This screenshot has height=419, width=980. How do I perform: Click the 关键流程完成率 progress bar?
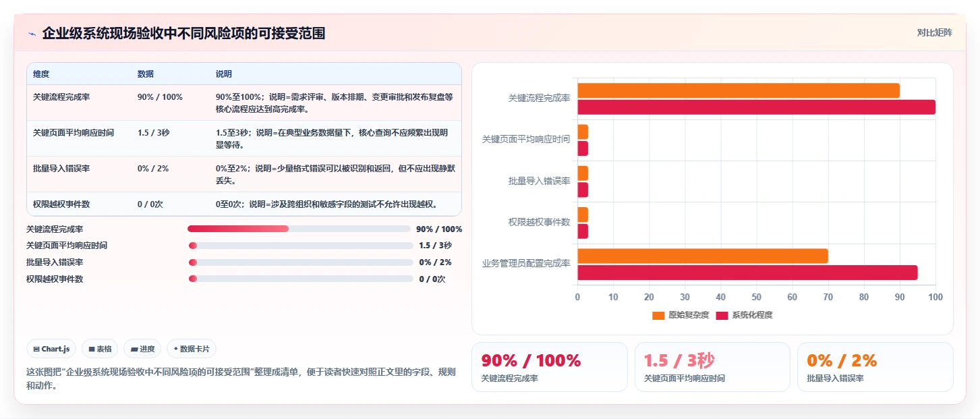tap(299, 229)
